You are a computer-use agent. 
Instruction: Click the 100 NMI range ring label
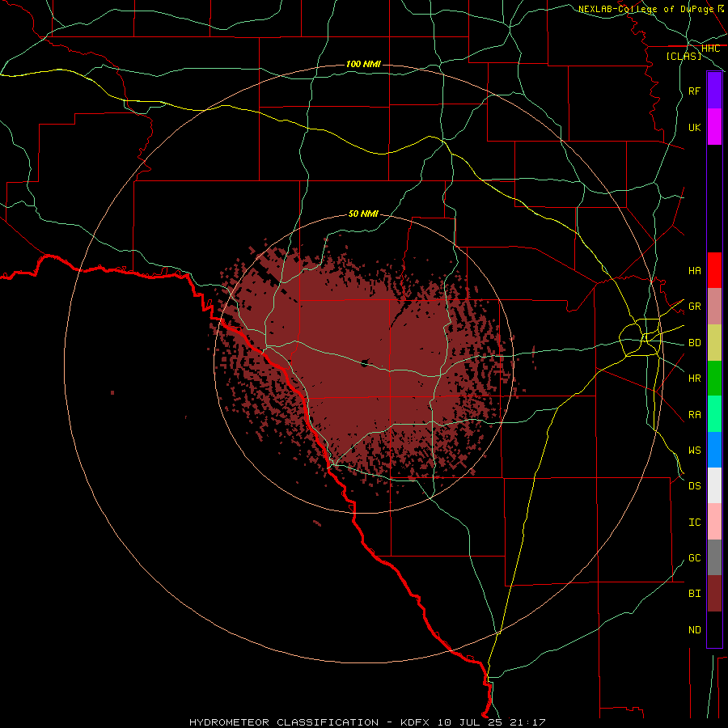363,64
